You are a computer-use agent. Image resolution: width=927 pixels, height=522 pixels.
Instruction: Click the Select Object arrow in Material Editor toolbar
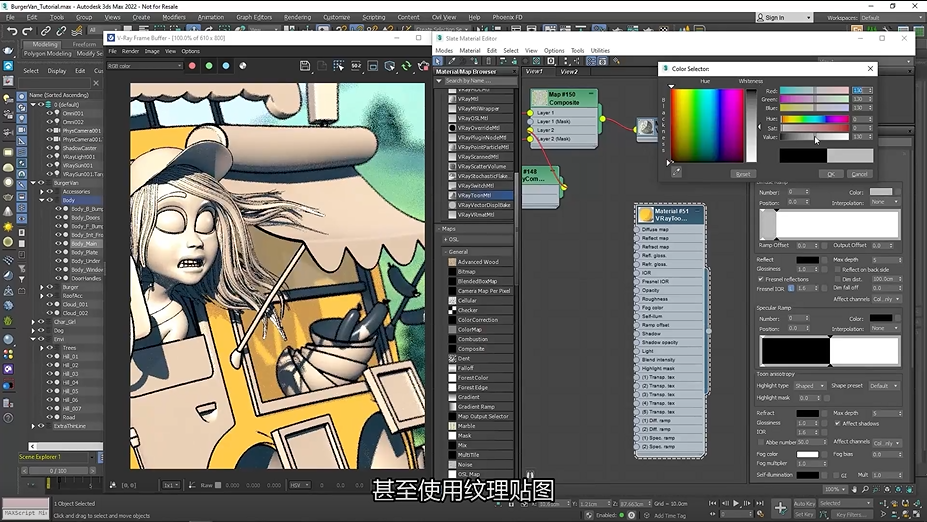point(437,61)
